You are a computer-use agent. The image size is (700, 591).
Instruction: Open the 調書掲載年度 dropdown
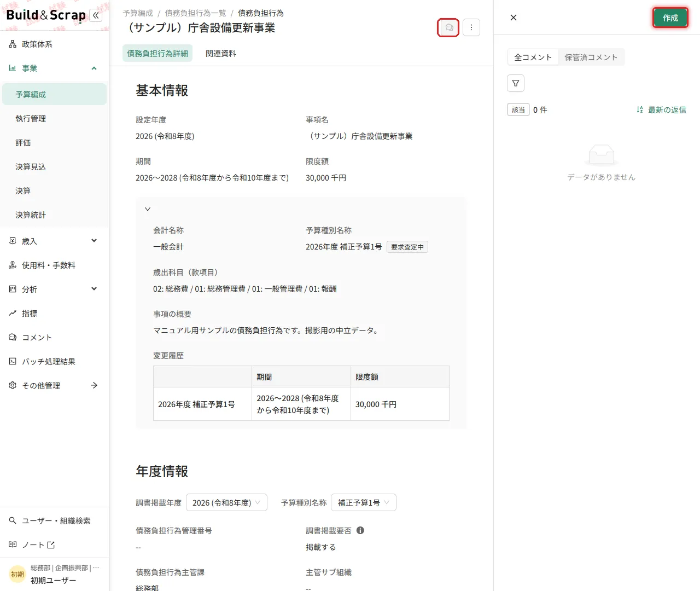tap(226, 502)
